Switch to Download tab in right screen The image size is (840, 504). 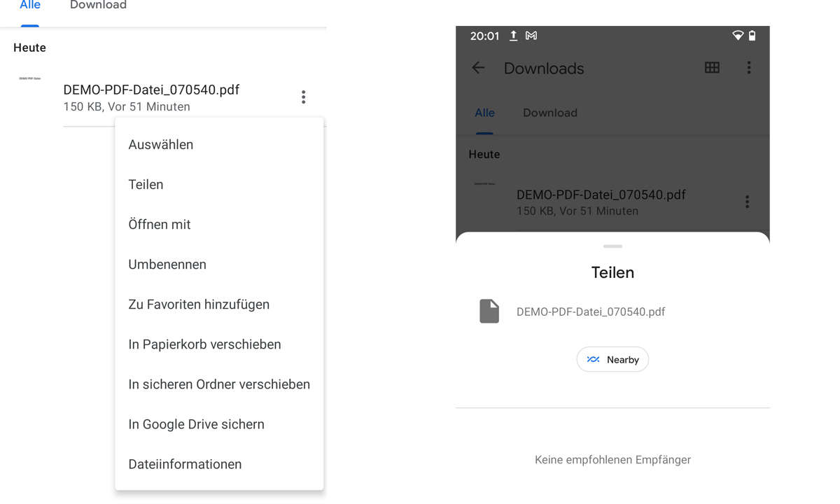point(550,113)
